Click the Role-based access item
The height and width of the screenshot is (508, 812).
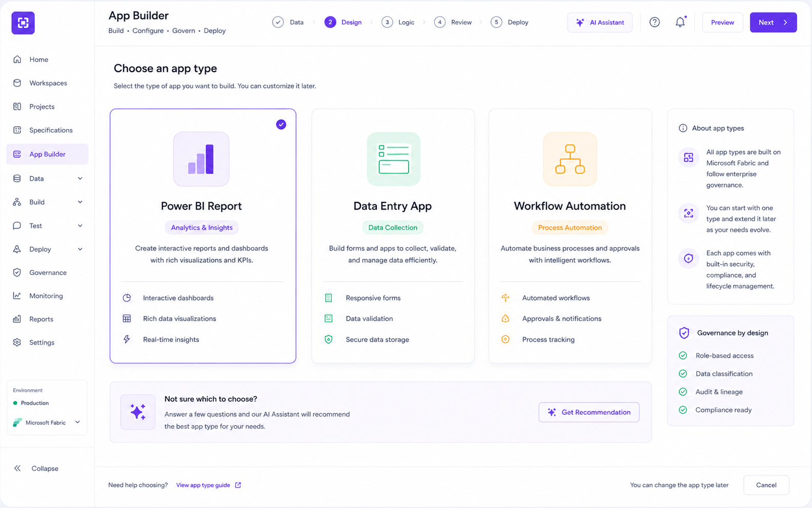(x=716, y=355)
